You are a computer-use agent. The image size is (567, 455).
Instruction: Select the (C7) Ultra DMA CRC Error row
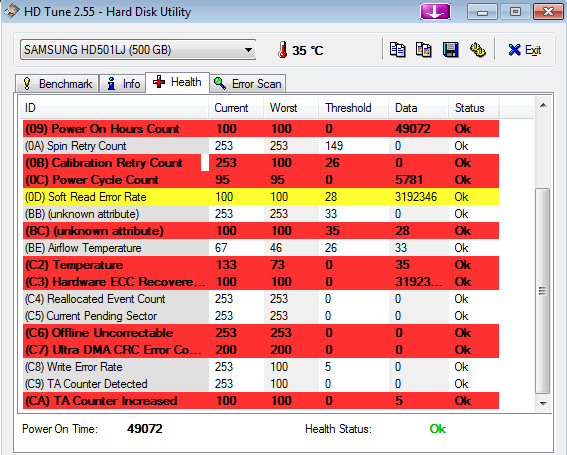coord(261,350)
